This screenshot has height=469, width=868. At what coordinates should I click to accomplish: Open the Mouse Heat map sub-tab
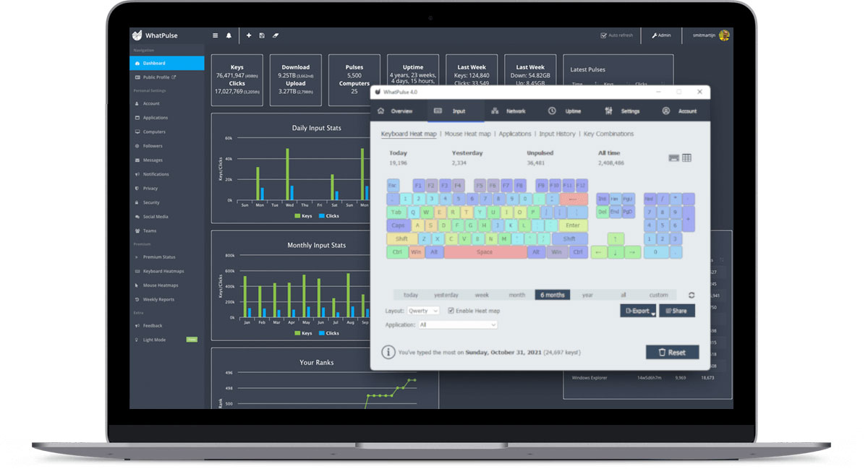467,134
